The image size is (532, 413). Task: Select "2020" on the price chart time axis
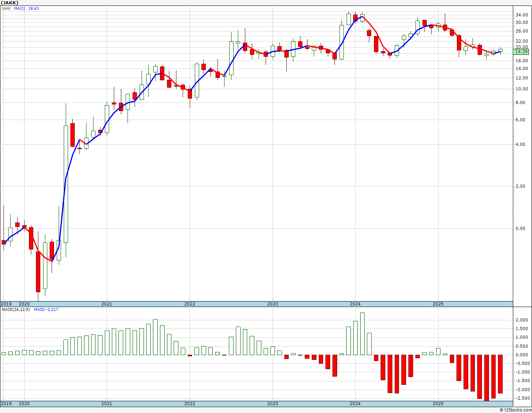click(x=24, y=304)
